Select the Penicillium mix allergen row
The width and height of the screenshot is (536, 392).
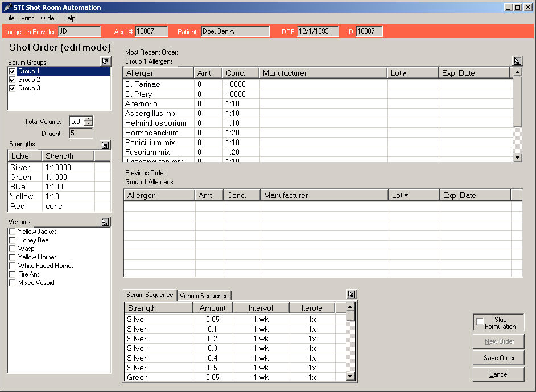coord(318,142)
